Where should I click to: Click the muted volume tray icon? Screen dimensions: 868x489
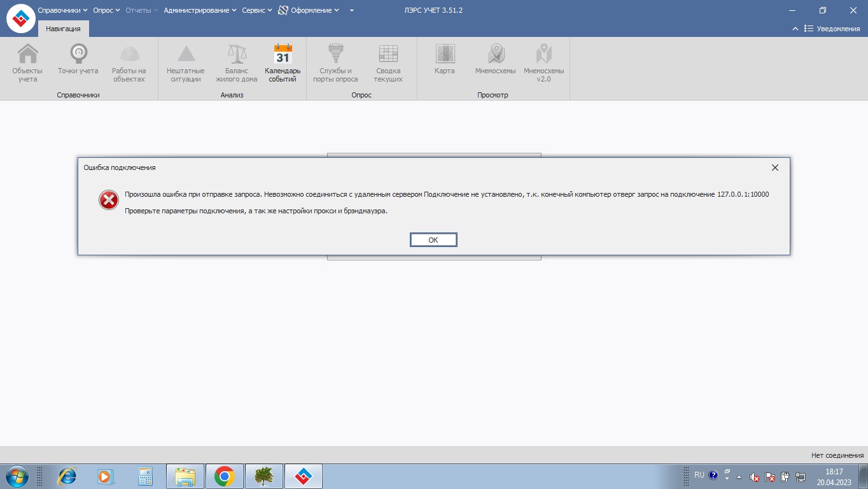(x=755, y=477)
